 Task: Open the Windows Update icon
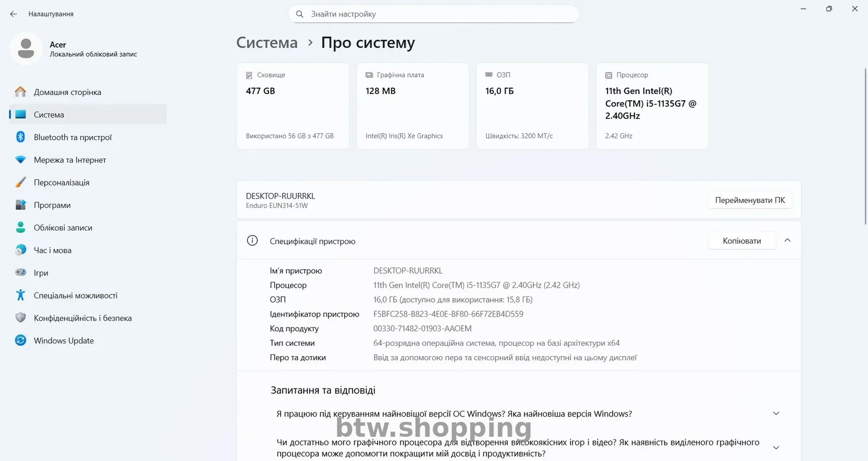(21, 341)
